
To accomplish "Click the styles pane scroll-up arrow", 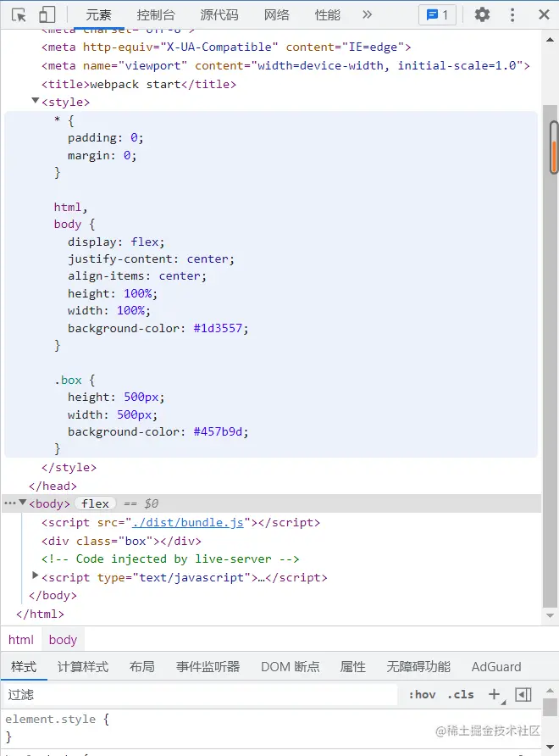I will click(x=550, y=691).
